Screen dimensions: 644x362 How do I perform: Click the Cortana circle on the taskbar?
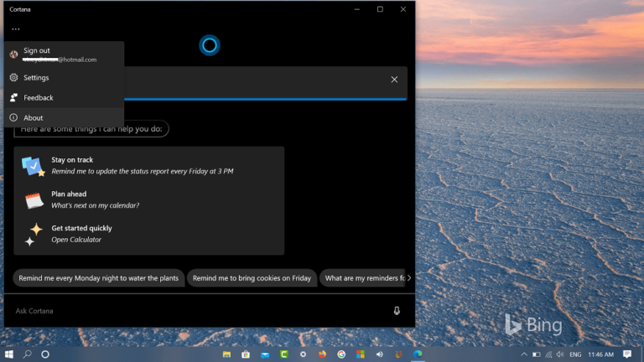point(45,354)
